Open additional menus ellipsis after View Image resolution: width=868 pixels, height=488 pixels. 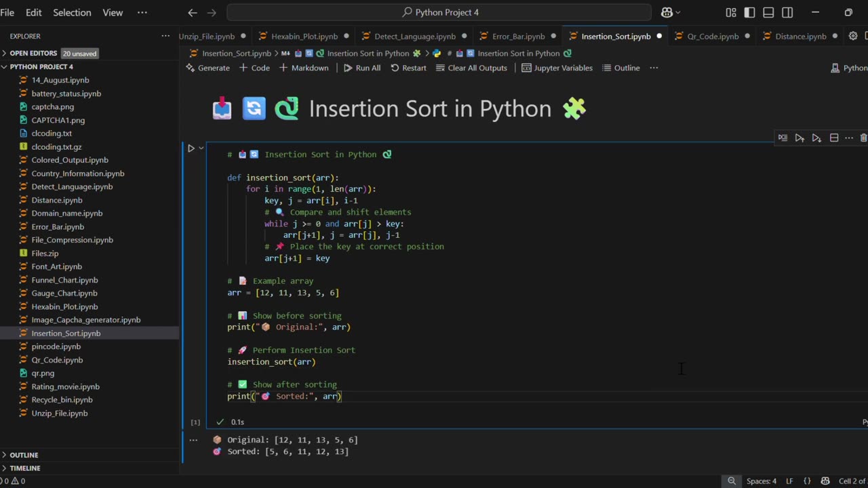[x=142, y=12]
